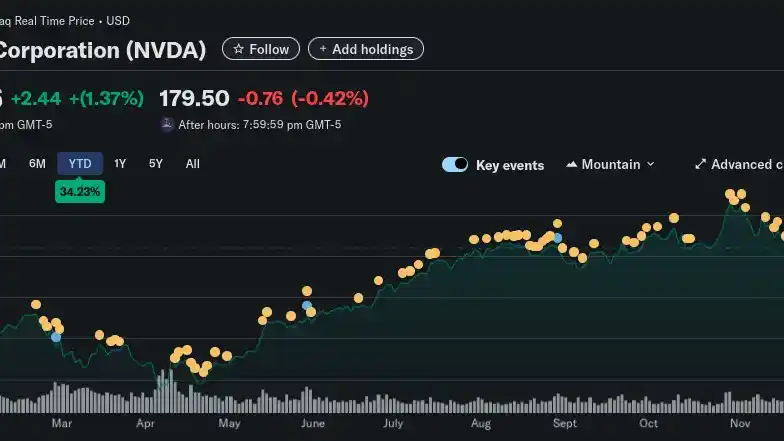This screenshot has height=441, width=784.
Task: Click the blue event dot in late August
Action: click(558, 238)
